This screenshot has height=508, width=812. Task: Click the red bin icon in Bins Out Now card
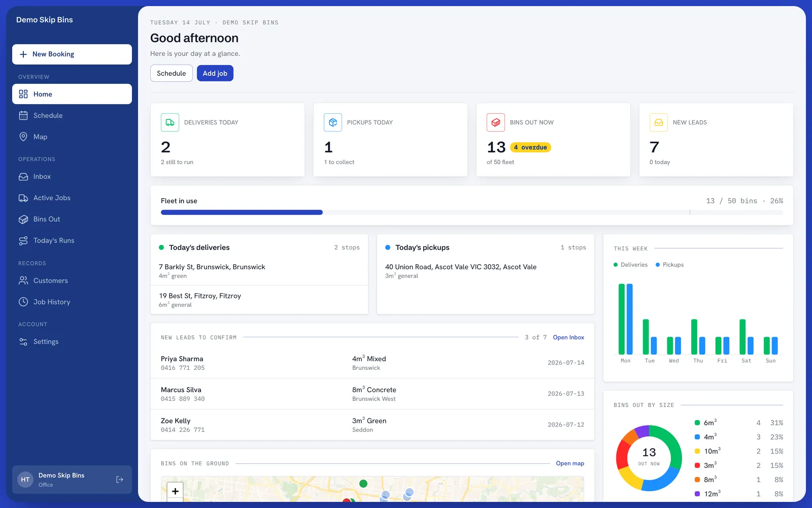[x=496, y=122]
